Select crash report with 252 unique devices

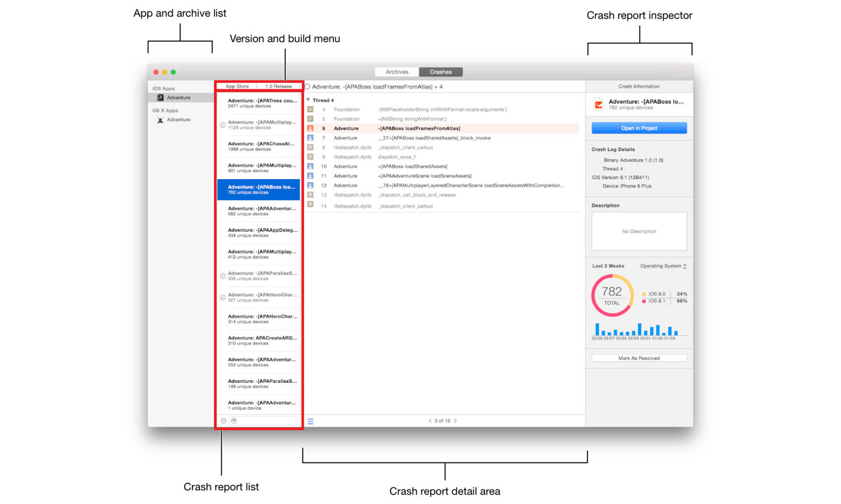[x=258, y=362]
